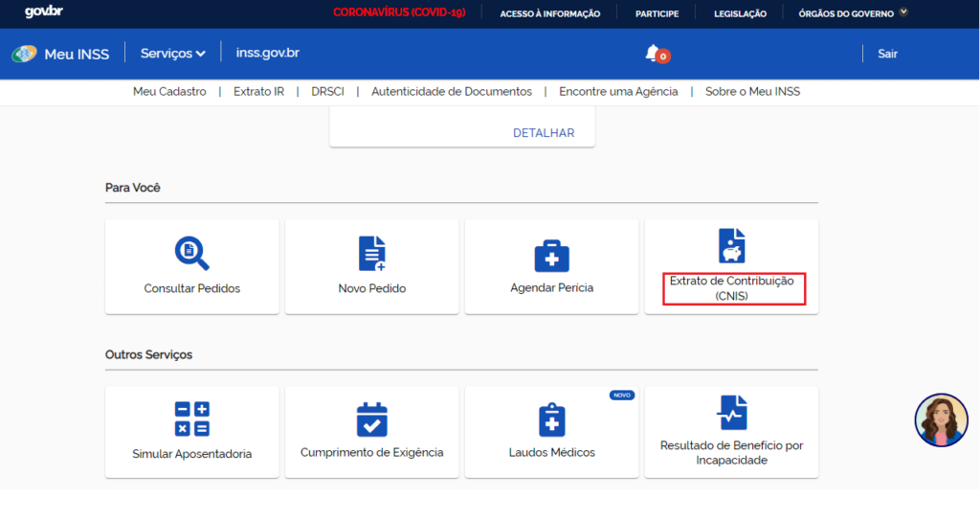The height and width of the screenshot is (521, 980).
Task: Select the Agendar Perícia medical kit icon
Action: [x=551, y=255]
